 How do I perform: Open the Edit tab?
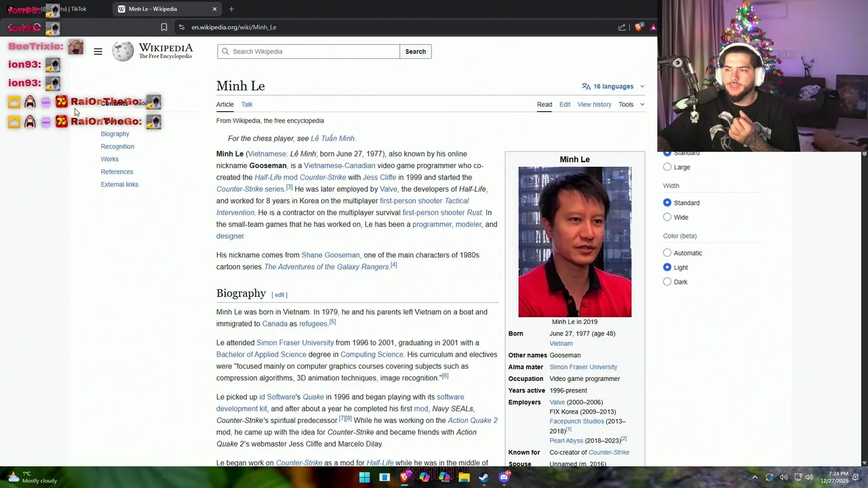click(x=565, y=104)
